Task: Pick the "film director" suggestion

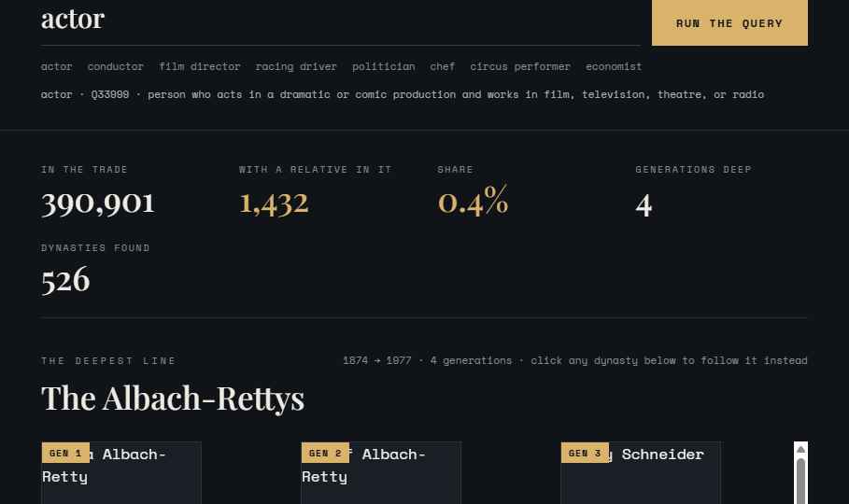Action: point(199,66)
